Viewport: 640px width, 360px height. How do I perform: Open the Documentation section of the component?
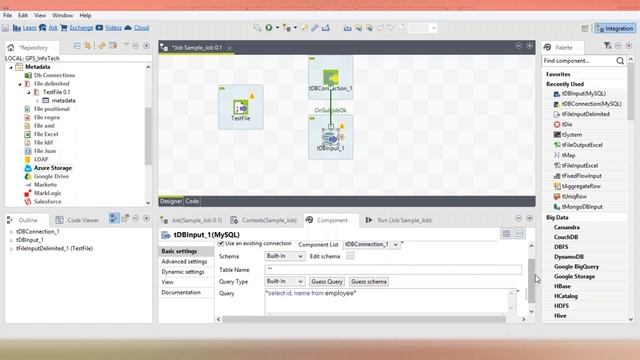pos(181,292)
